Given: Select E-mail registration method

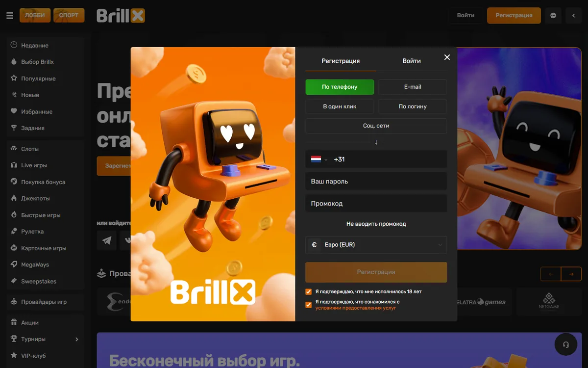Looking at the screenshot, I should (413, 87).
